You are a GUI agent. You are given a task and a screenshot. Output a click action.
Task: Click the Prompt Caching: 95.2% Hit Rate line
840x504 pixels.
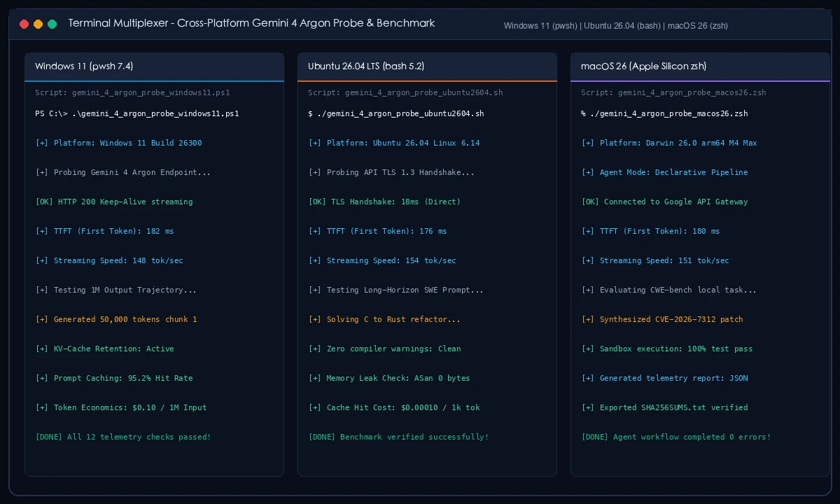click(114, 378)
